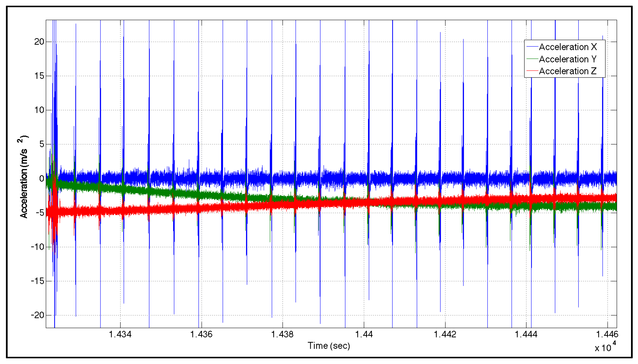Screen dimensions: 638x364
Task: Select the Time (sec) axis label
Action: click(329, 346)
